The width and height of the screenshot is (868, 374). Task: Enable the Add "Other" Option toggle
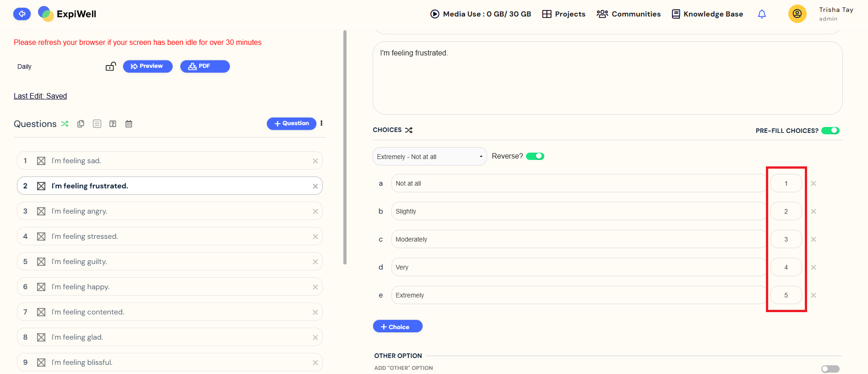click(x=830, y=369)
